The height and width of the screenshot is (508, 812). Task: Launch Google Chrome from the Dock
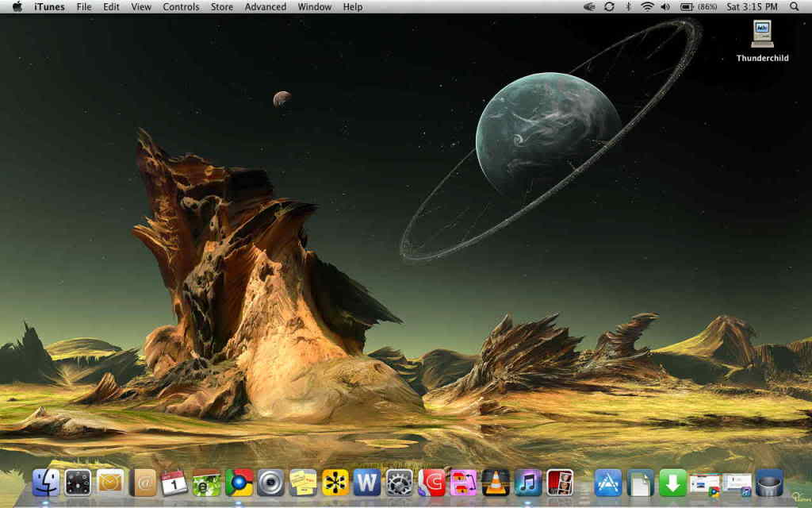point(239,482)
